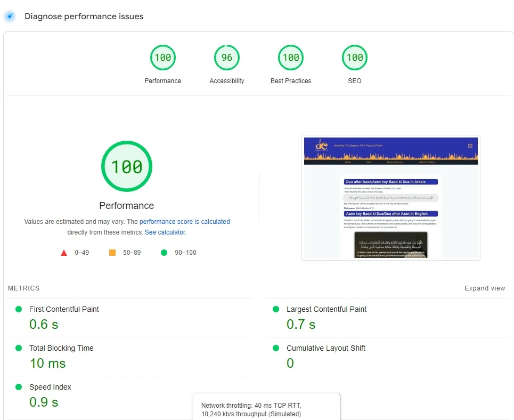Screen dimensions: 514x420
Task: Click the Network throttling tooltip text
Action: 251,409
